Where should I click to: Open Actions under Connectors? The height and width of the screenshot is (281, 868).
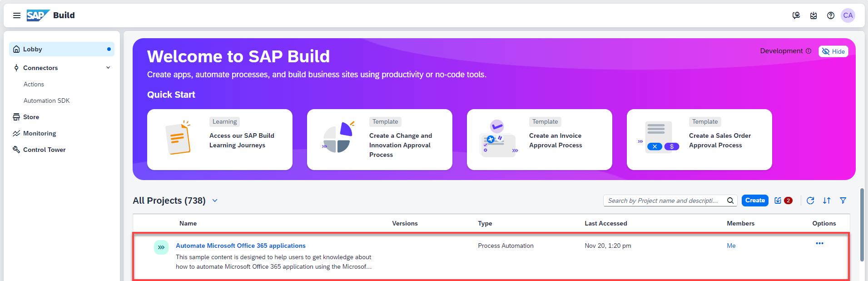(x=34, y=84)
